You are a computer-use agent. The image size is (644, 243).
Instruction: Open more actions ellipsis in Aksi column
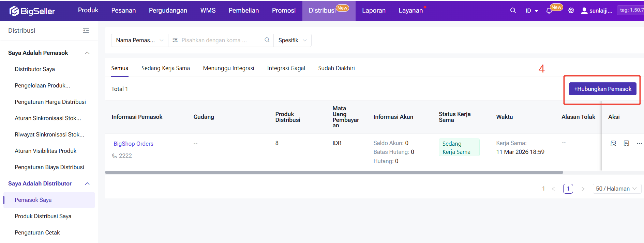coord(639,143)
